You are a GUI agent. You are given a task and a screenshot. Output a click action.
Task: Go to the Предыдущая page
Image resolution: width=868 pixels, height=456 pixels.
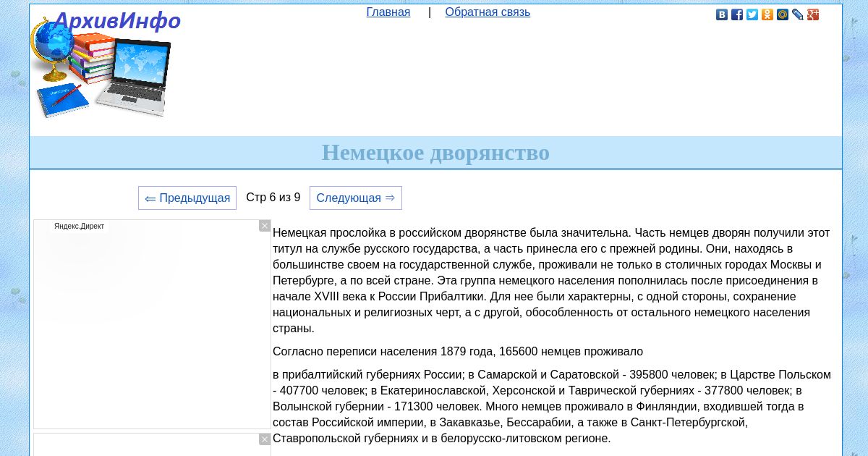click(x=187, y=198)
